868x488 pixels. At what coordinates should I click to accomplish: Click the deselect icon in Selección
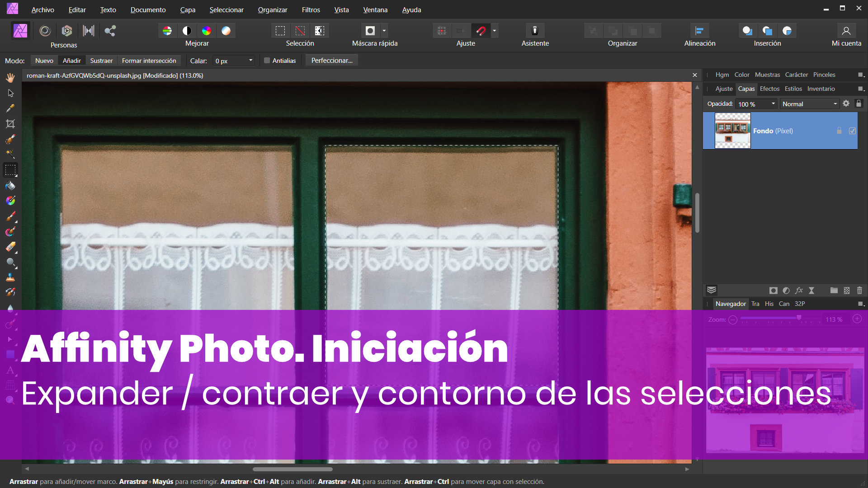tap(300, 31)
